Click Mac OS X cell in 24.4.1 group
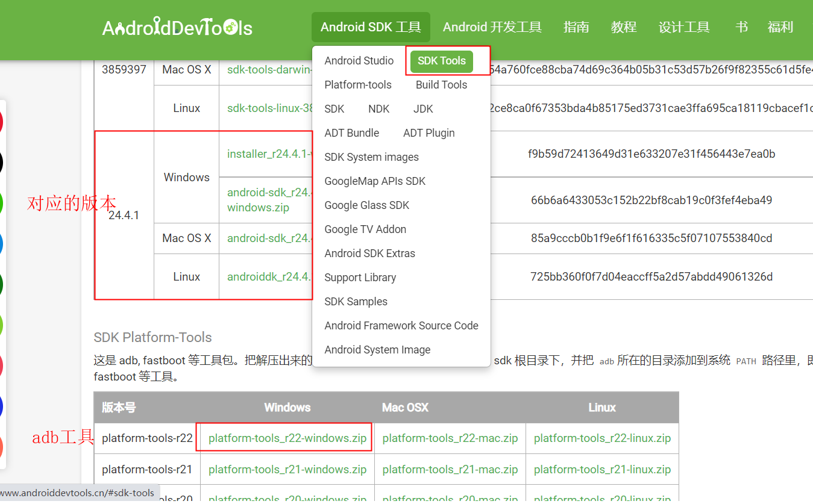The image size is (813, 504). [187, 238]
